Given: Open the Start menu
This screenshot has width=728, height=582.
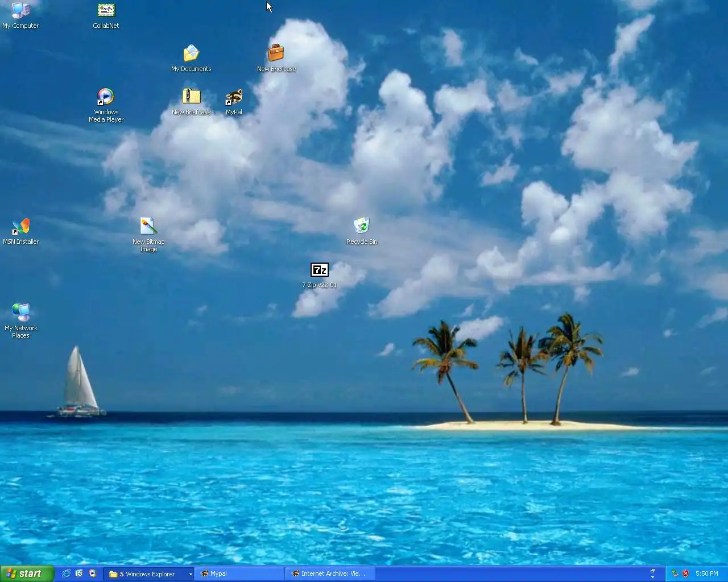Looking at the screenshot, I should [27, 573].
